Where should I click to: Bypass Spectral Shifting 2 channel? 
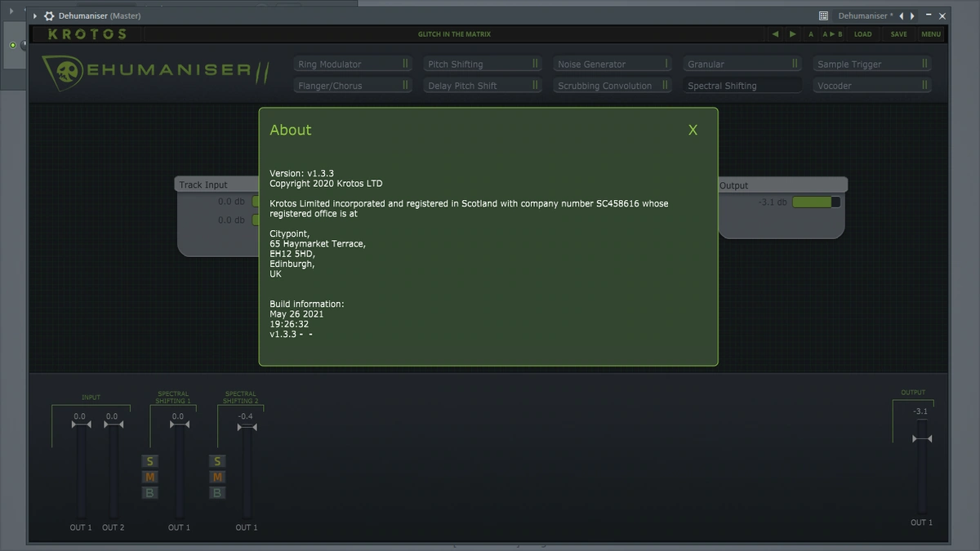(217, 492)
